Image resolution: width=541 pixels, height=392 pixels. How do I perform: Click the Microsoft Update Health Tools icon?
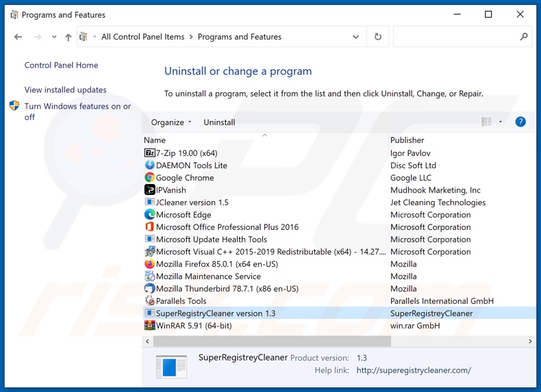tap(150, 239)
